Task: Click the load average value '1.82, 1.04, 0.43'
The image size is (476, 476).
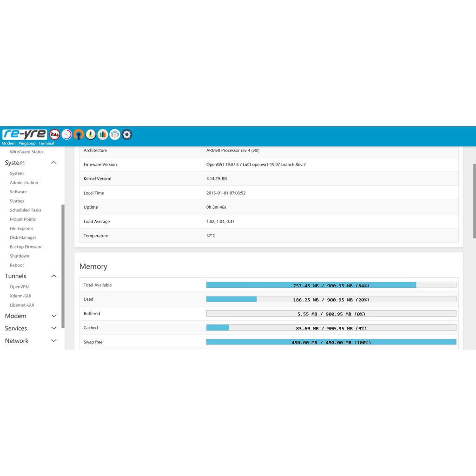Action: (220, 222)
